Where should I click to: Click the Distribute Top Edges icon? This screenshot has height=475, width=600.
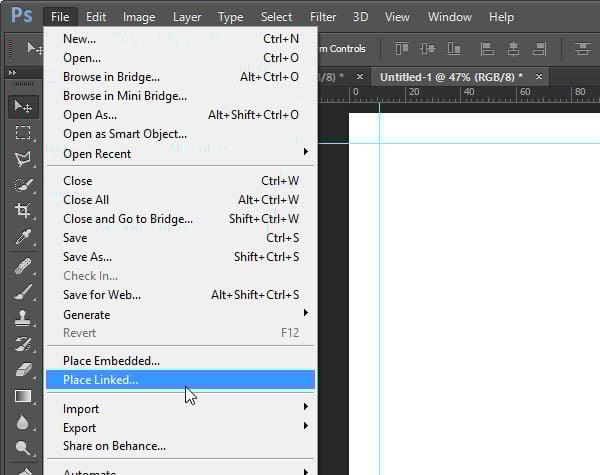tap(582, 49)
